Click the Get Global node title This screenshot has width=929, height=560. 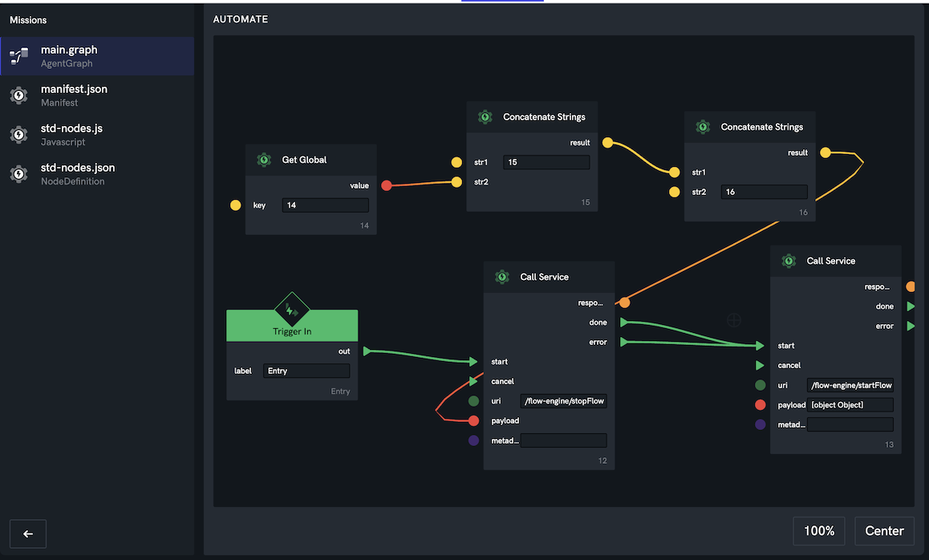(304, 160)
